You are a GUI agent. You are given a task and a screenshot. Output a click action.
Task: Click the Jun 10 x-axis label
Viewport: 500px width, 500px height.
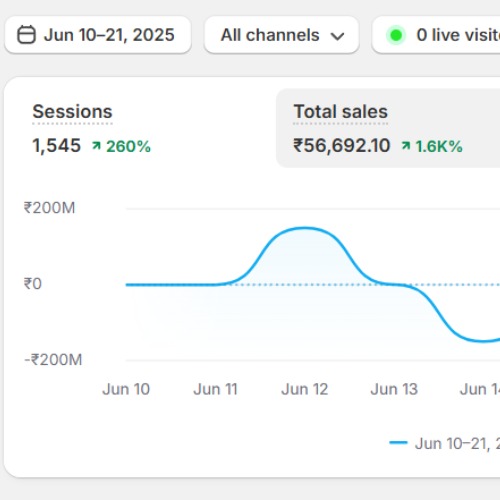[x=126, y=389]
